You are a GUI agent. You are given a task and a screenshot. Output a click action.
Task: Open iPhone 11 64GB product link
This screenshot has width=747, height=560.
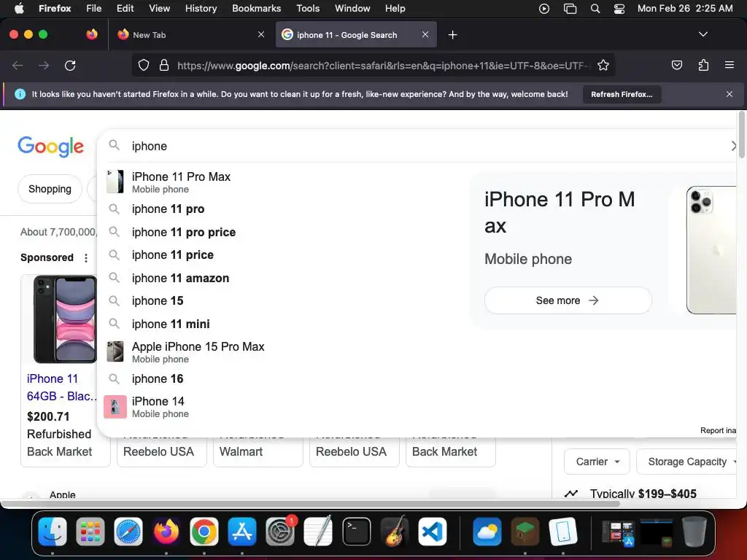coord(62,387)
